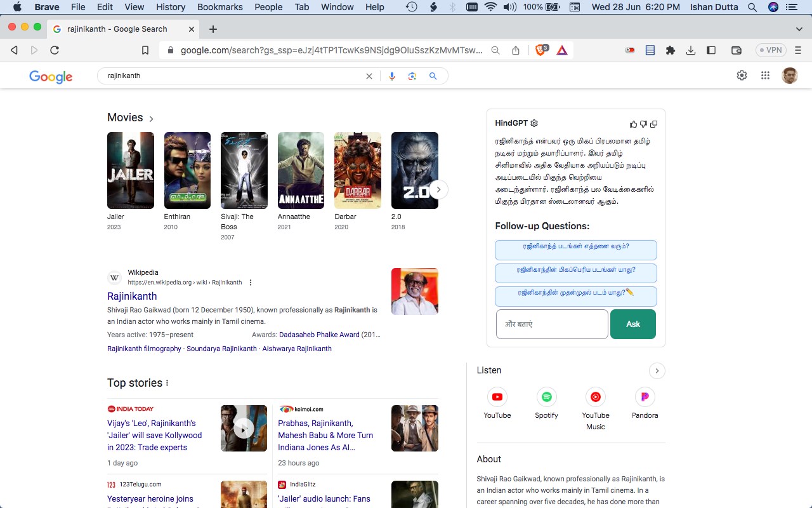This screenshot has width=812, height=508.
Task: Select the rajinikanth Google Search tab
Action: point(124,29)
